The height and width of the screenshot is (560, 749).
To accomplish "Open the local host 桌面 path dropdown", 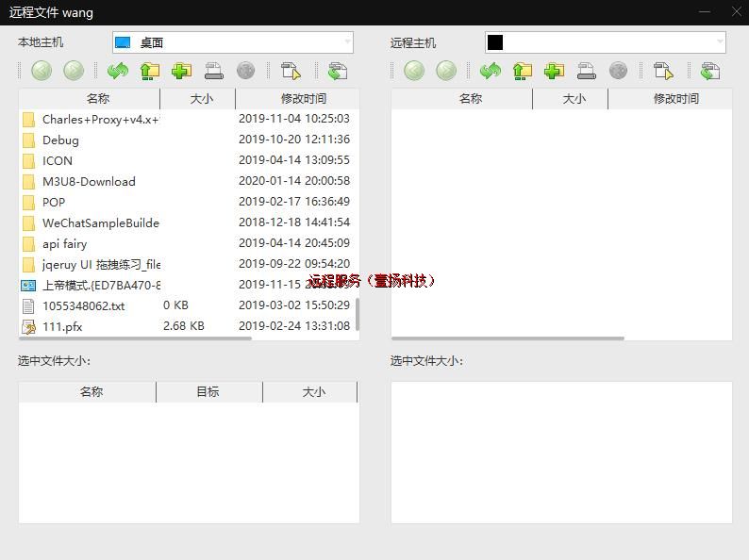I will click(347, 42).
